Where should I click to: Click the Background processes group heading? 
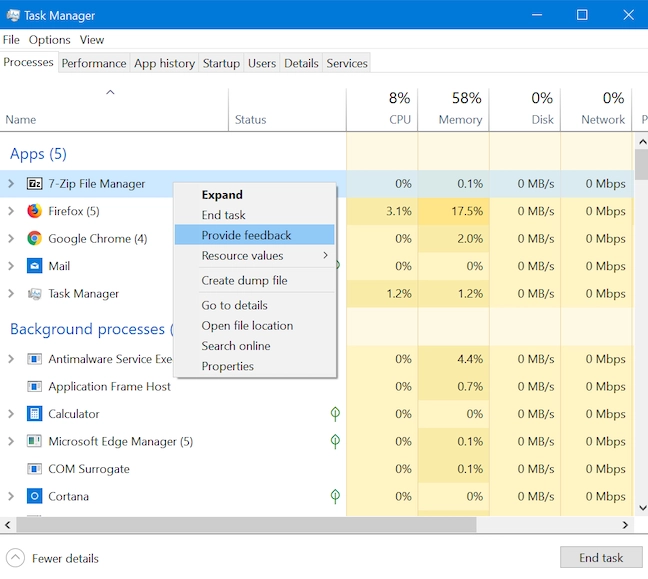[x=92, y=329]
